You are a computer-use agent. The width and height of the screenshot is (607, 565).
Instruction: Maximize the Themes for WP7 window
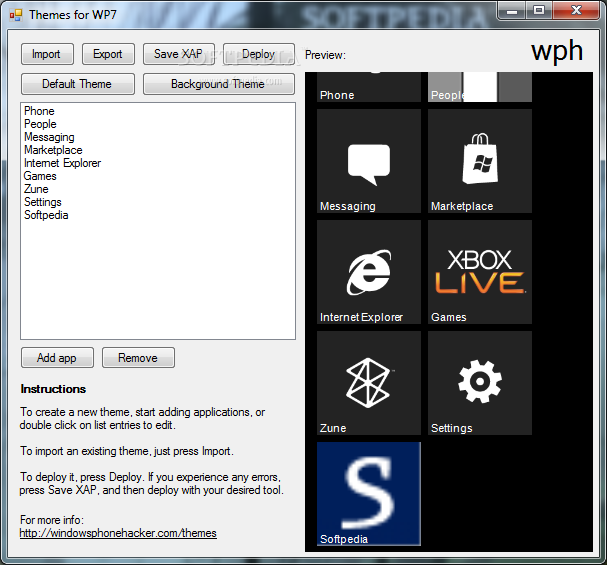(x=539, y=10)
